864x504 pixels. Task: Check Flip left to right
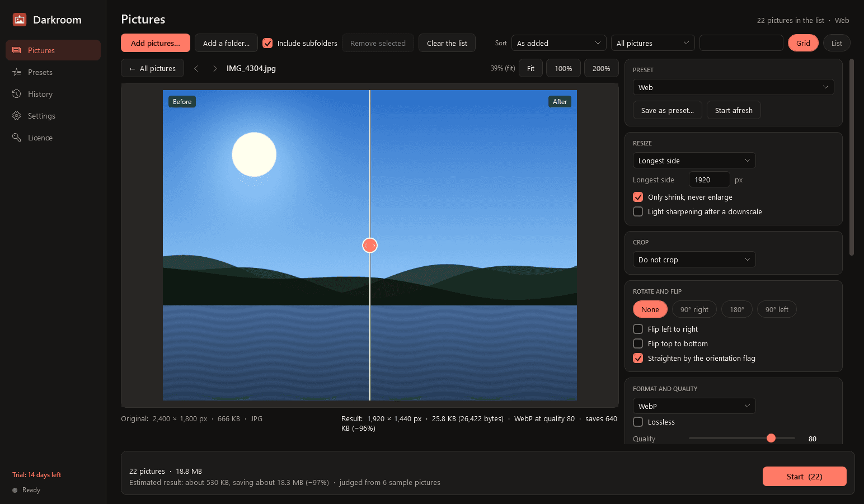tap(638, 329)
